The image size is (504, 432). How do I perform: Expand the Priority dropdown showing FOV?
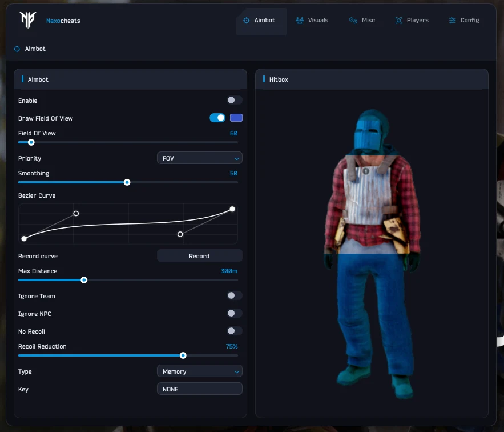pos(200,158)
